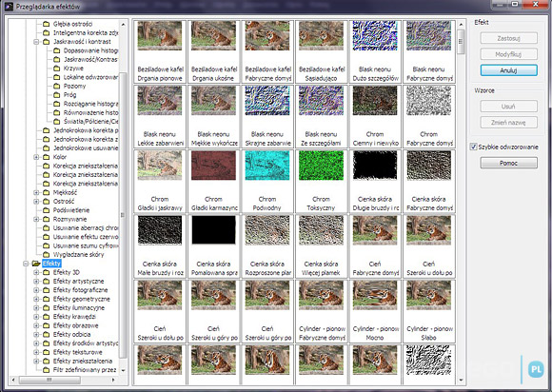Click the Usuwanie szumu cyfrowego folder icon
The image size is (552, 392).
coord(46,245)
